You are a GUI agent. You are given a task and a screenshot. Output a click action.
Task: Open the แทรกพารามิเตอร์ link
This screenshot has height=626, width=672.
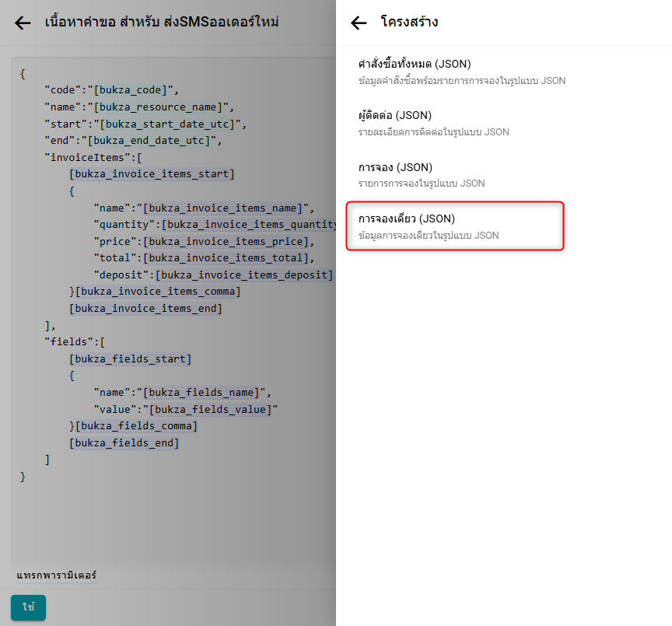(57, 575)
